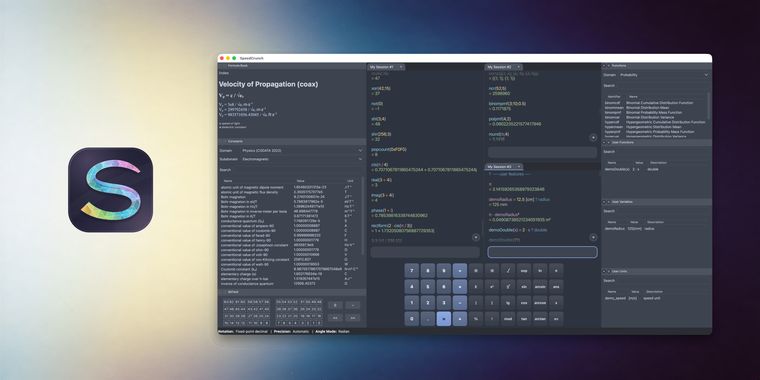Click the lg function key
Screen dimensions: 760x380
(508, 302)
